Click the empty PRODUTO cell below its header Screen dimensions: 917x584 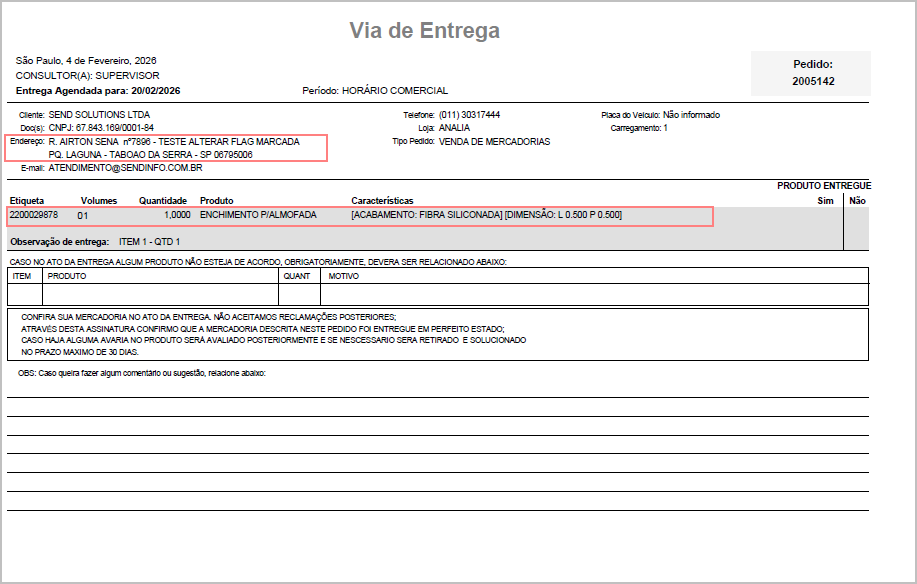pos(160,294)
